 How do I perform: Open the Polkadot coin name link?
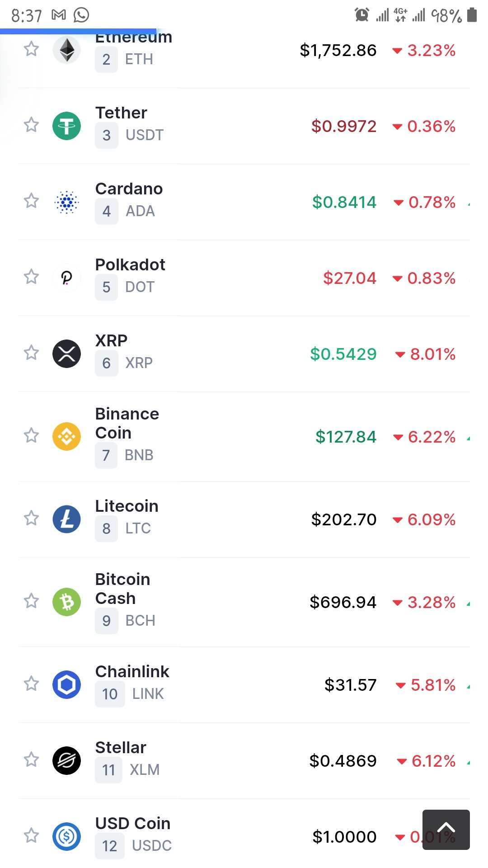tap(130, 264)
